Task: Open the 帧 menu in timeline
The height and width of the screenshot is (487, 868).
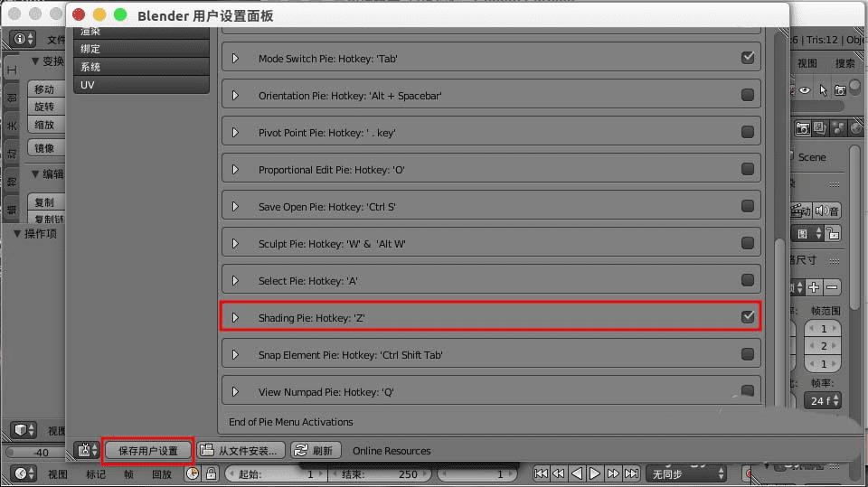Action: tap(128, 474)
